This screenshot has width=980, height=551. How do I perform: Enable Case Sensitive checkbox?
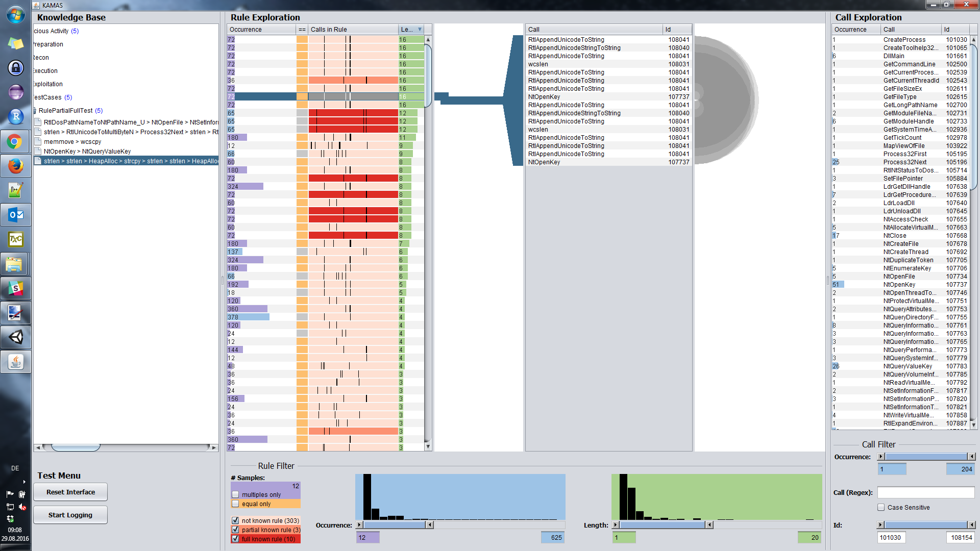pos(881,507)
